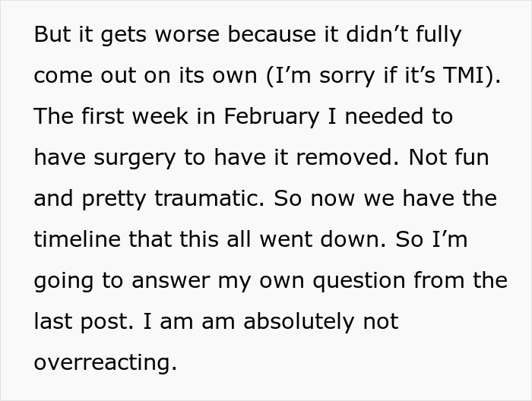Click the words "come out" in second line

pyautogui.click(x=88, y=76)
